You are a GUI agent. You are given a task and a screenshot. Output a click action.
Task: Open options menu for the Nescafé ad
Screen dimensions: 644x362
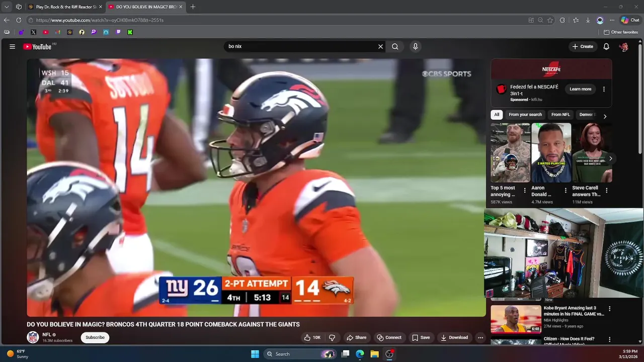pyautogui.click(x=604, y=89)
